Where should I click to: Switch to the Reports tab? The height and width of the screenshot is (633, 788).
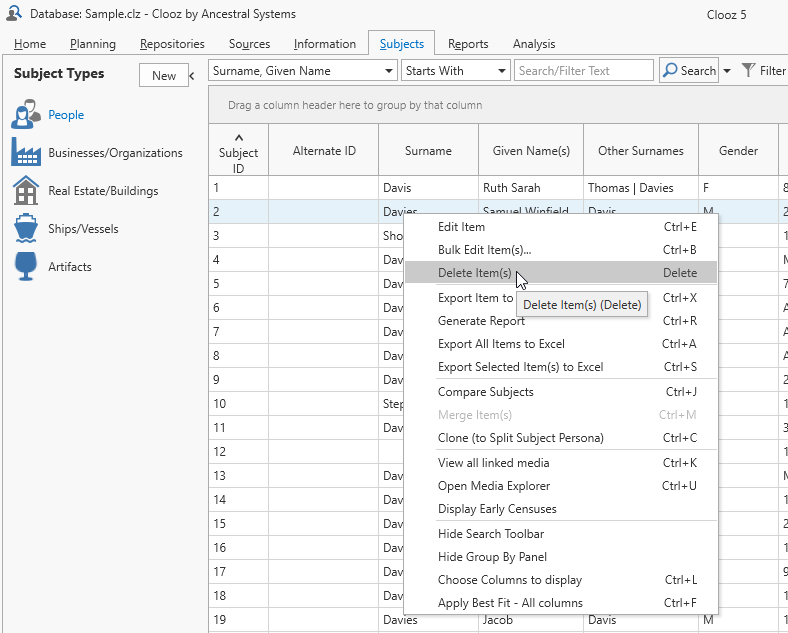[x=468, y=44]
